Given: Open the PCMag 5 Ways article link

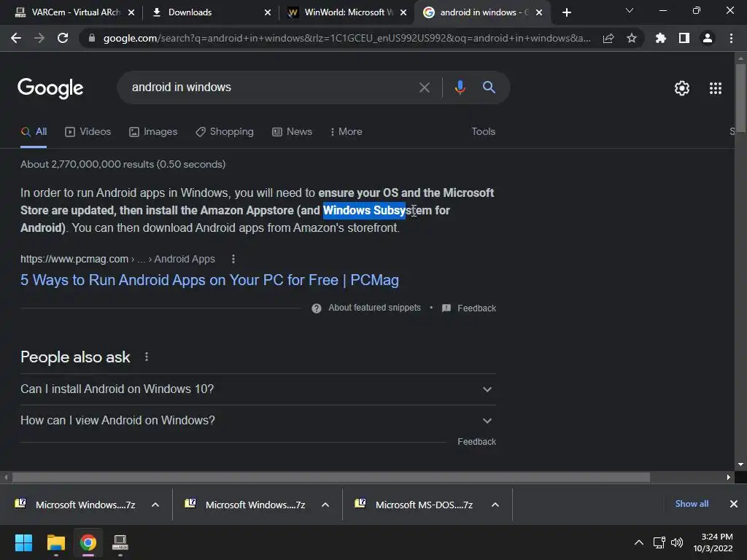Looking at the screenshot, I should point(209,280).
